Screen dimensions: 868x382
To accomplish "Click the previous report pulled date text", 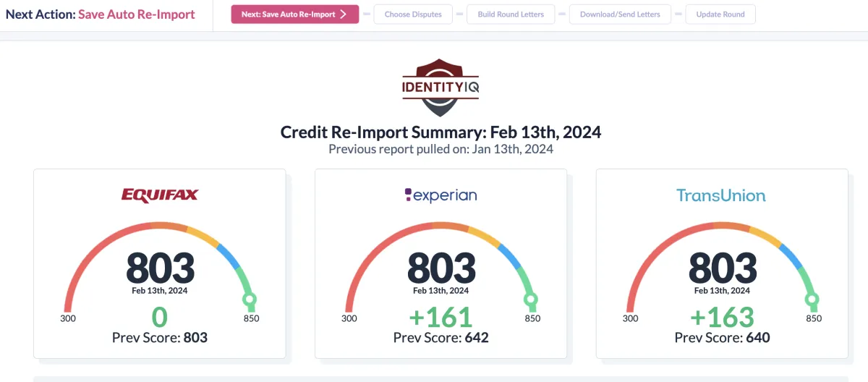I will pyautogui.click(x=441, y=149).
